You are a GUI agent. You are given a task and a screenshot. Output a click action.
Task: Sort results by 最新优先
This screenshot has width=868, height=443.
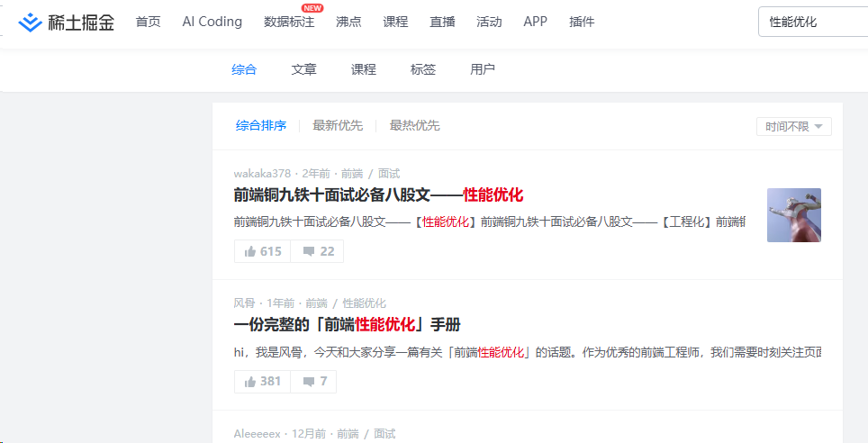point(338,126)
